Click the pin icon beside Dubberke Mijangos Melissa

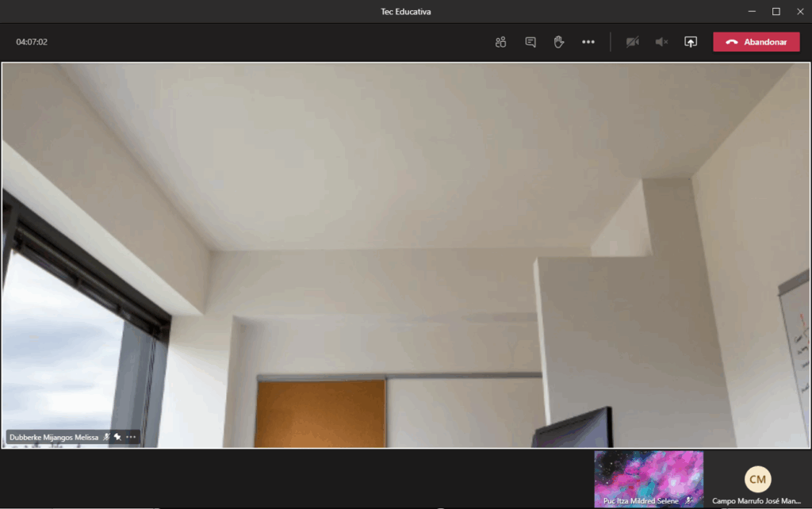117,437
